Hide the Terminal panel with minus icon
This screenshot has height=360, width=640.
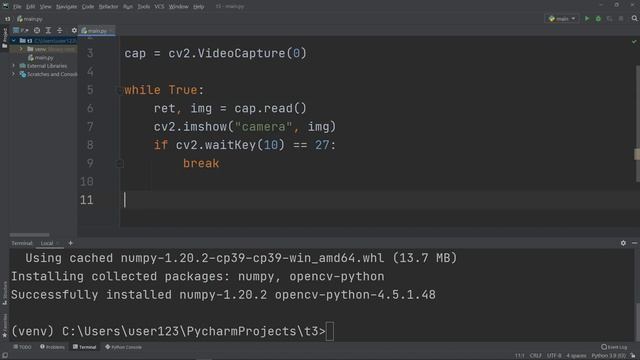tap(634, 243)
